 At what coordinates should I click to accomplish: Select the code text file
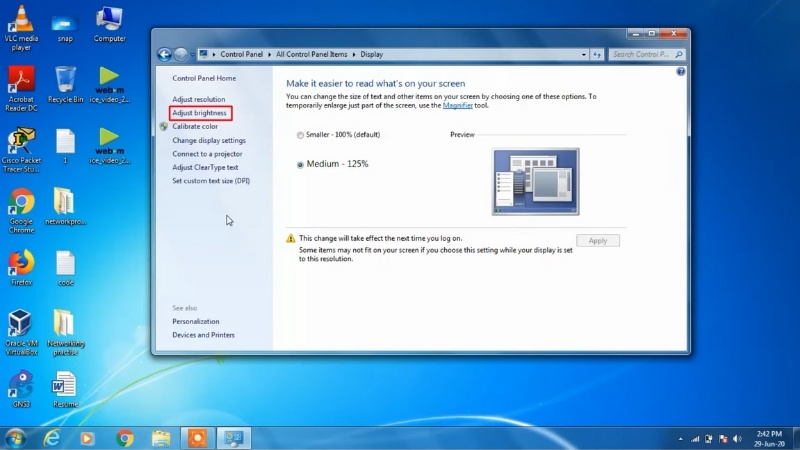pos(65,267)
